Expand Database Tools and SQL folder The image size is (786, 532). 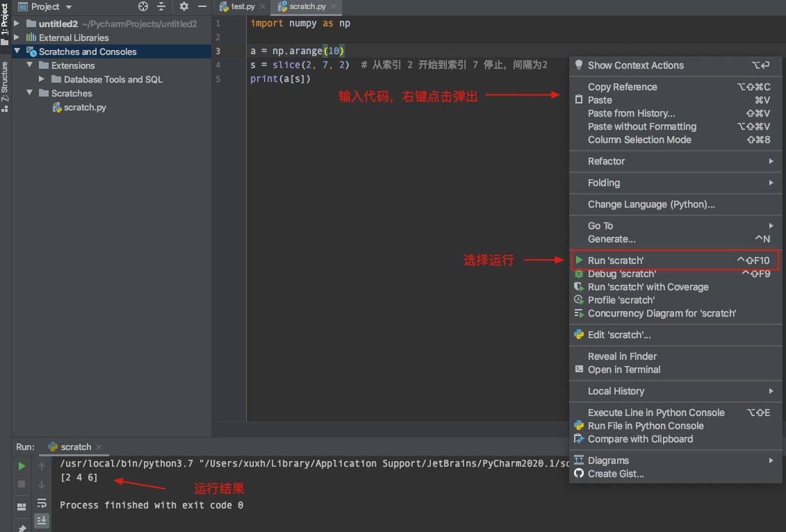tap(42, 79)
